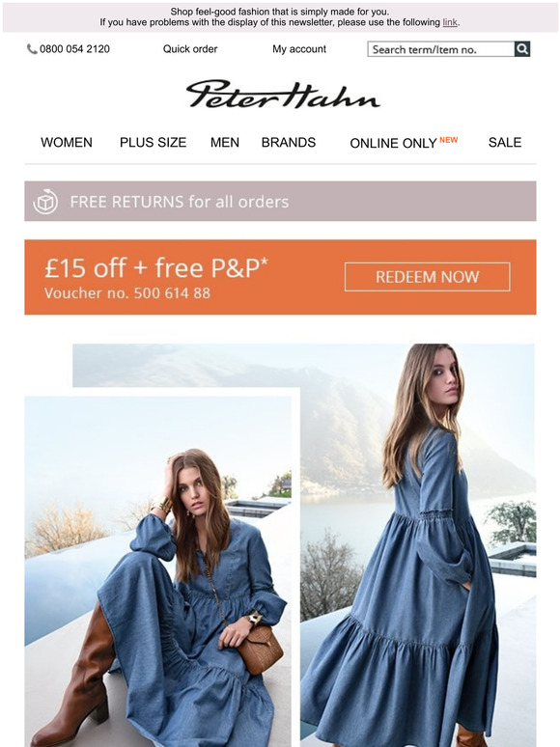Viewport: 560px width, 747px height.
Task: Click the newsletter display 'link' hyperlink
Action: pyautogui.click(x=450, y=22)
